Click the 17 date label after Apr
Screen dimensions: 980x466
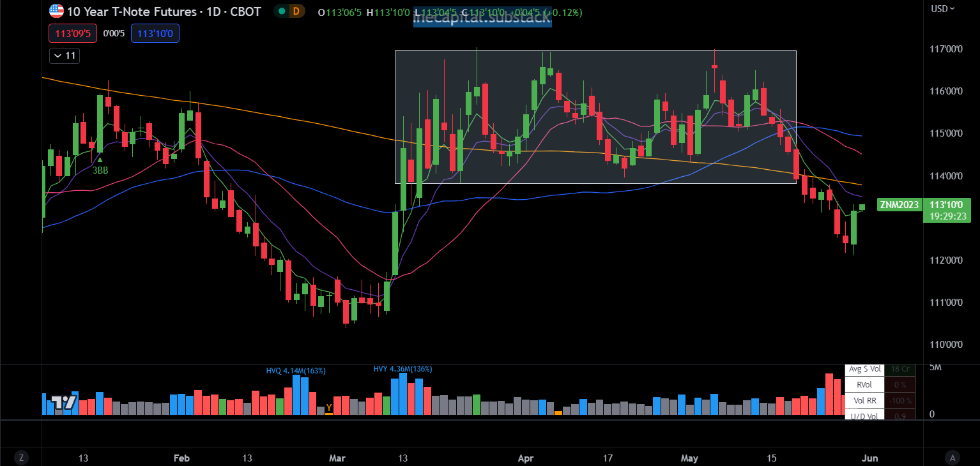click(608, 458)
